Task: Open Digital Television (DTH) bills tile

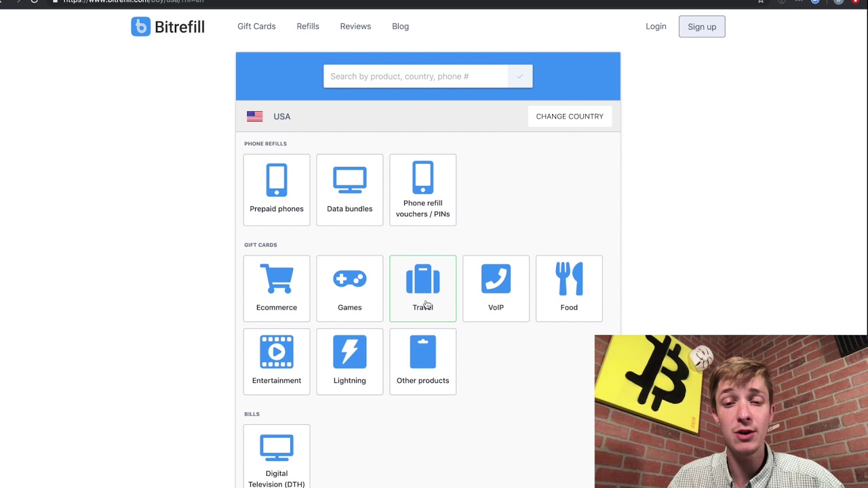Action: pyautogui.click(x=277, y=456)
